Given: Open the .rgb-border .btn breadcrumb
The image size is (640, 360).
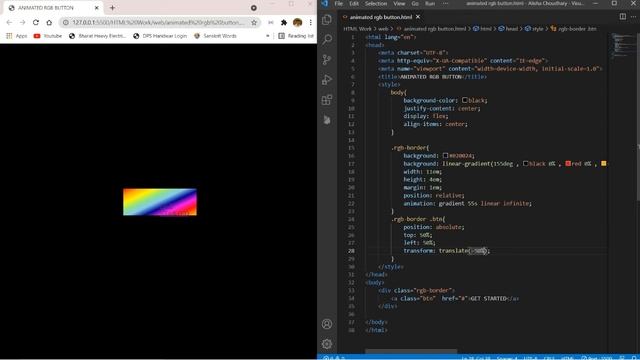Looking at the screenshot, I should point(573,29).
